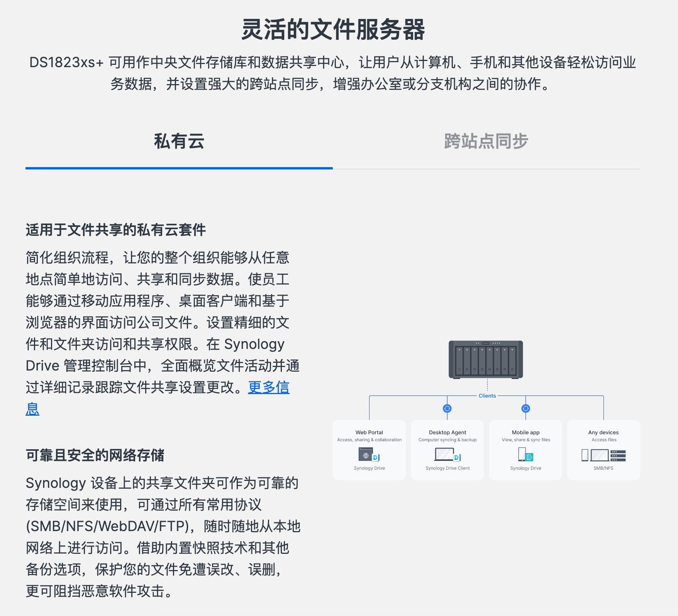Click the server rack icon in Any devices
This screenshot has height=616, width=678.
tap(618, 455)
